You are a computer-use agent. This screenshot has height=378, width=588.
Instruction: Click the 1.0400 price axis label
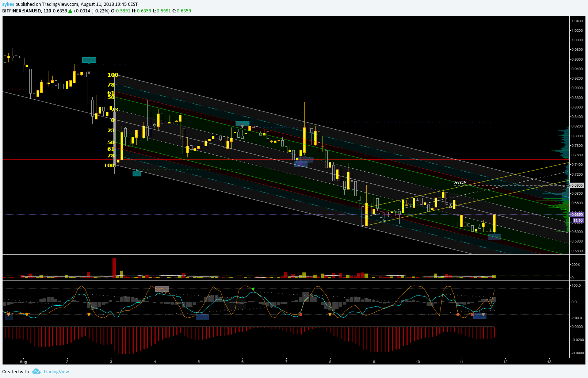click(x=577, y=21)
